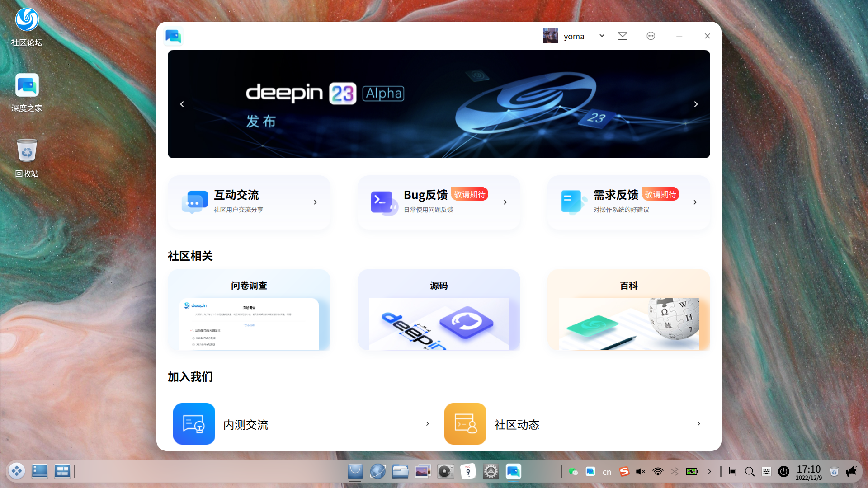
Task: Toggle the Bluetooth tray icon
Action: [x=675, y=472]
